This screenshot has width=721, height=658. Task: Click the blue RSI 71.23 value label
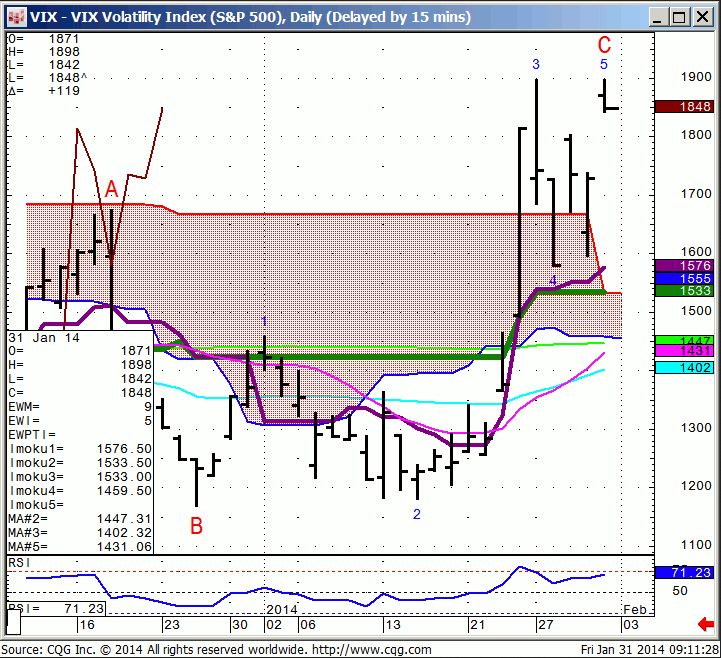tap(685, 572)
